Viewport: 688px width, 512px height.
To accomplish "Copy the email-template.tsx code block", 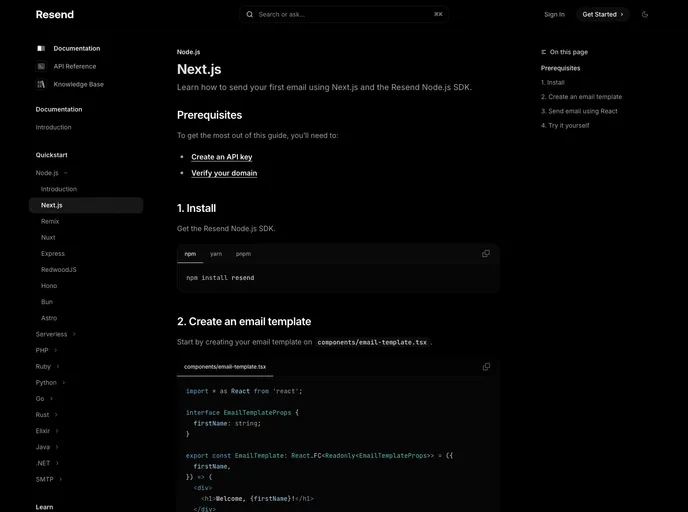I will point(486,367).
